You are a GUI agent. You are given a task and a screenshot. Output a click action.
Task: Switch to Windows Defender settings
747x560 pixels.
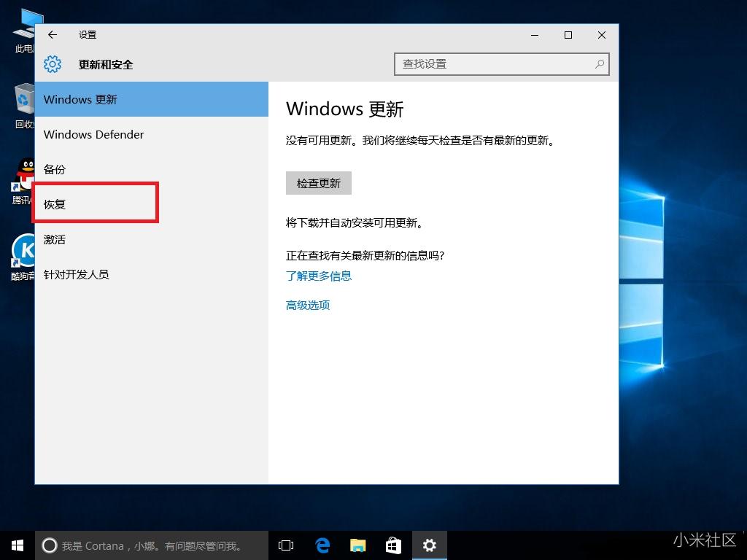[x=93, y=134]
